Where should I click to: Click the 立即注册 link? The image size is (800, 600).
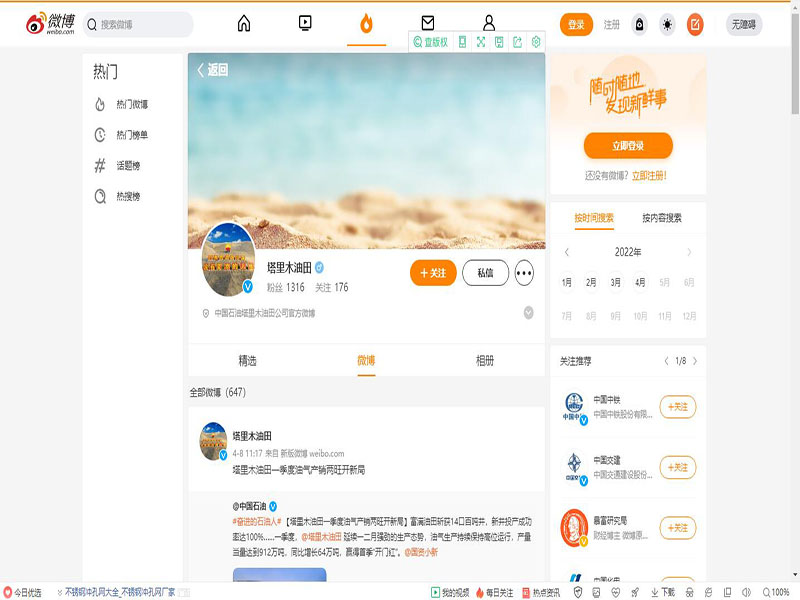649,176
